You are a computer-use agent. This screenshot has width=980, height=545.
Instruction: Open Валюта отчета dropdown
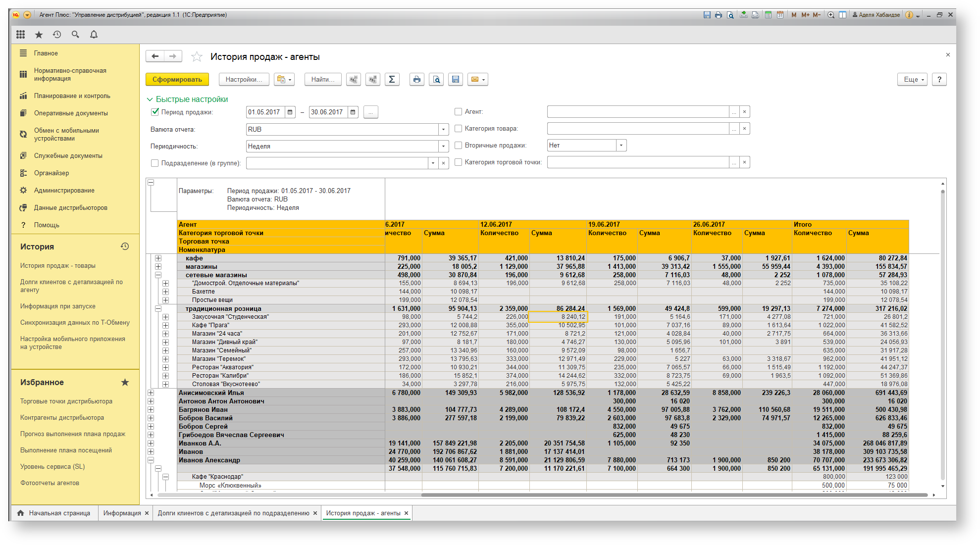pos(444,130)
